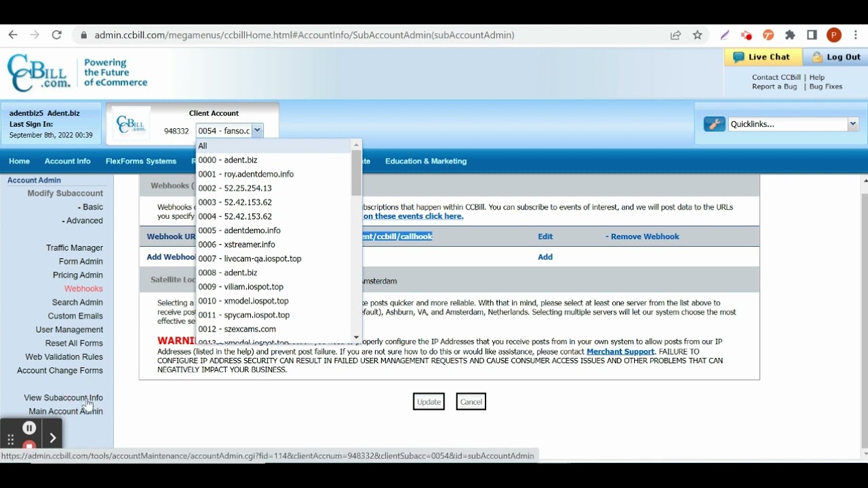The height and width of the screenshot is (488, 868).
Task: Open Search Admin in sidebar
Action: pyautogui.click(x=77, y=302)
